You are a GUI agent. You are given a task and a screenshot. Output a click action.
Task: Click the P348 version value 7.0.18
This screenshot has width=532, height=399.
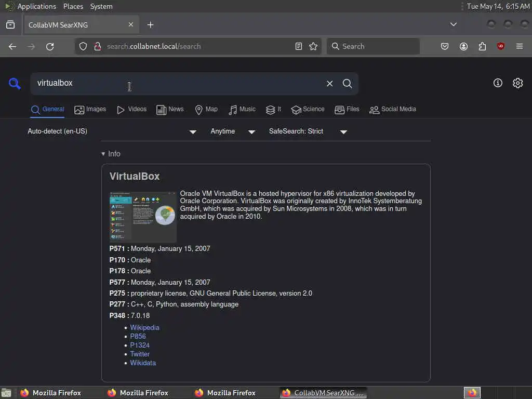(140, 315)
